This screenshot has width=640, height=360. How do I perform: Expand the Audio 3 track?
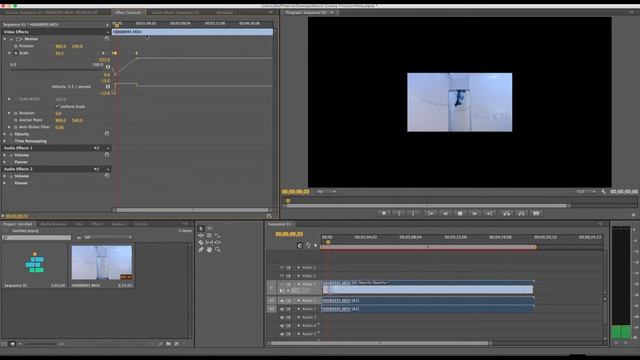coord(298,317)
